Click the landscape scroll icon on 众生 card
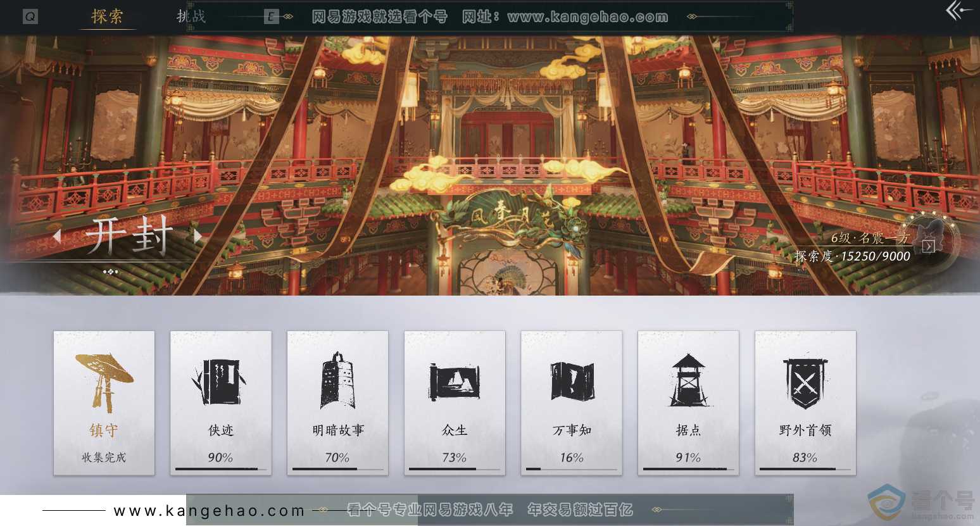The height and width of the screenshot is (526, 980). [454, 381]
